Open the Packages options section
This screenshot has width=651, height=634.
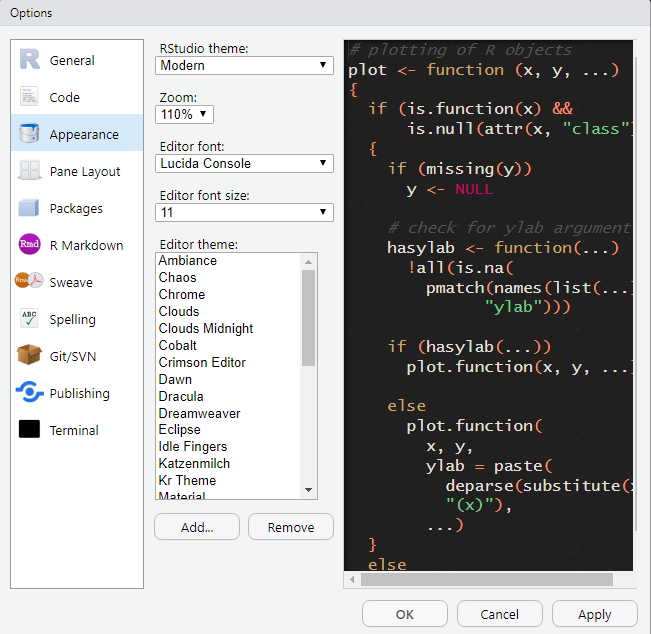[77, 208]
